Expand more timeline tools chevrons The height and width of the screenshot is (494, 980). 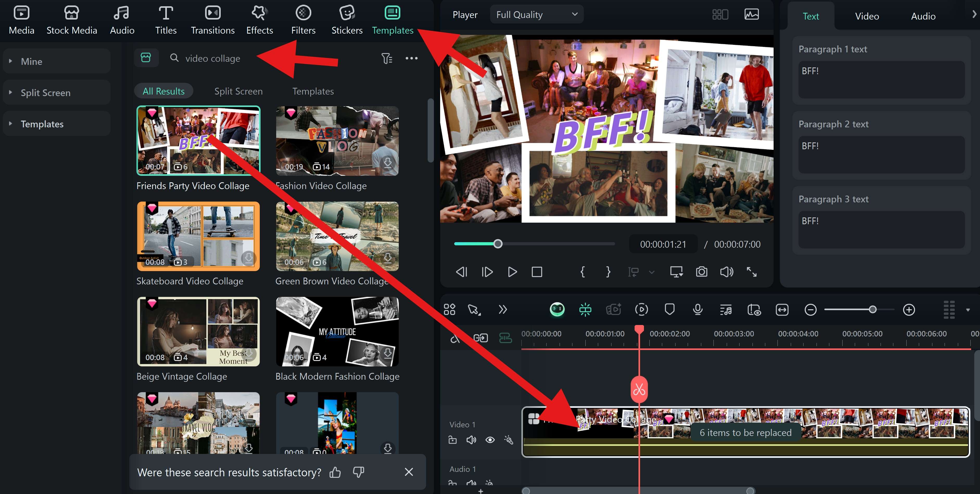click(x=503, y=309)
